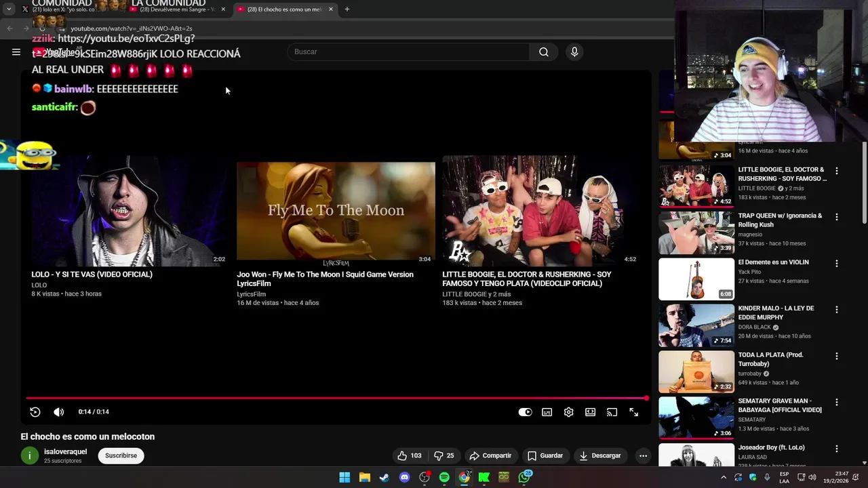Open sidebar El Demente es un VIOLIN thumbnail

pyautogui.click(x=696, y=279)
